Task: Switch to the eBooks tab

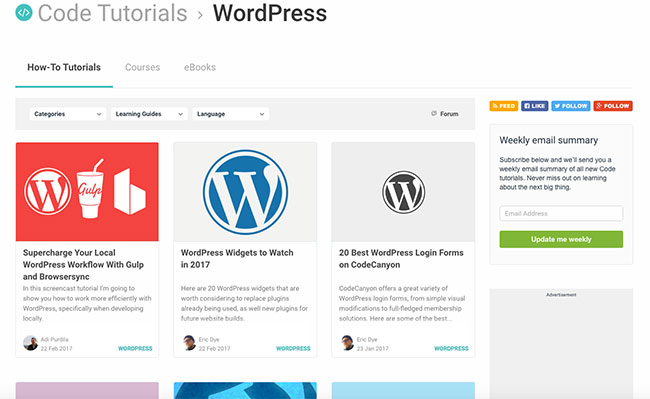Action: click(x=200, y=68)
